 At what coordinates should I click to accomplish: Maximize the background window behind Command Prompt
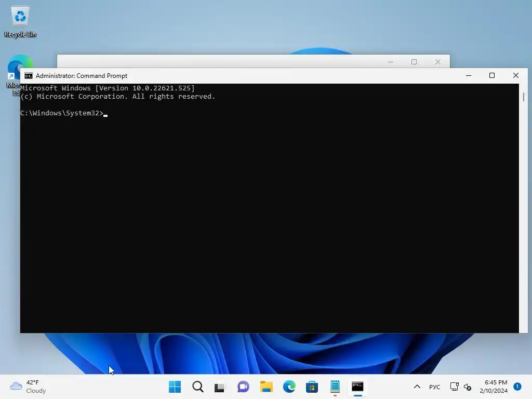coord(414,62)
